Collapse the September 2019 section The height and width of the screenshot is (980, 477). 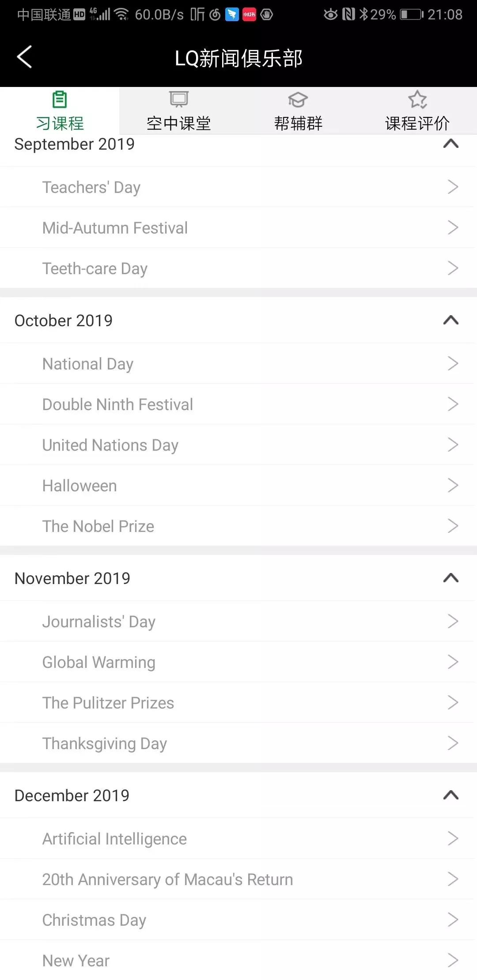point(451,144)
